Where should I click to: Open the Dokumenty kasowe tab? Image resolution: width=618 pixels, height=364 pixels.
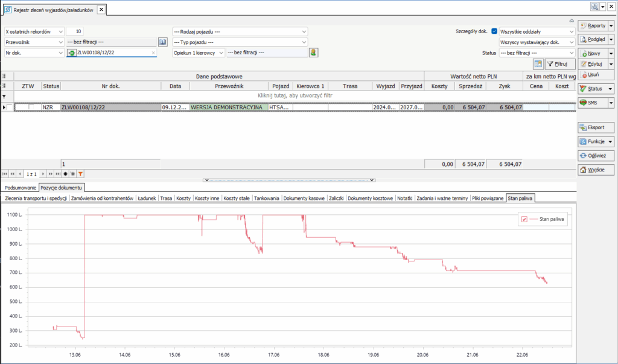pos(304,199)
